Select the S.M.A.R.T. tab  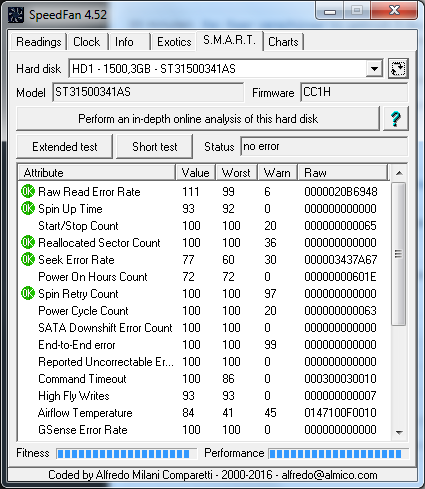(230, 40)
